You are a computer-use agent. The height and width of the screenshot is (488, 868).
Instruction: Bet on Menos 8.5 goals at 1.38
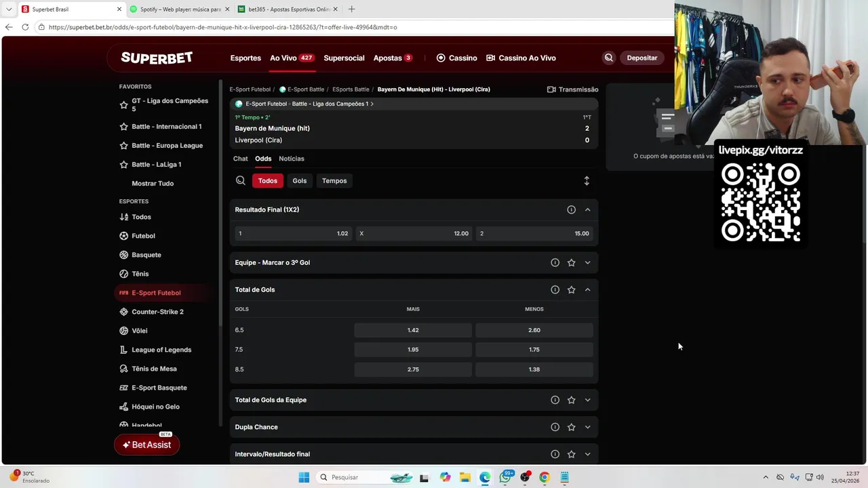(534, 369)
